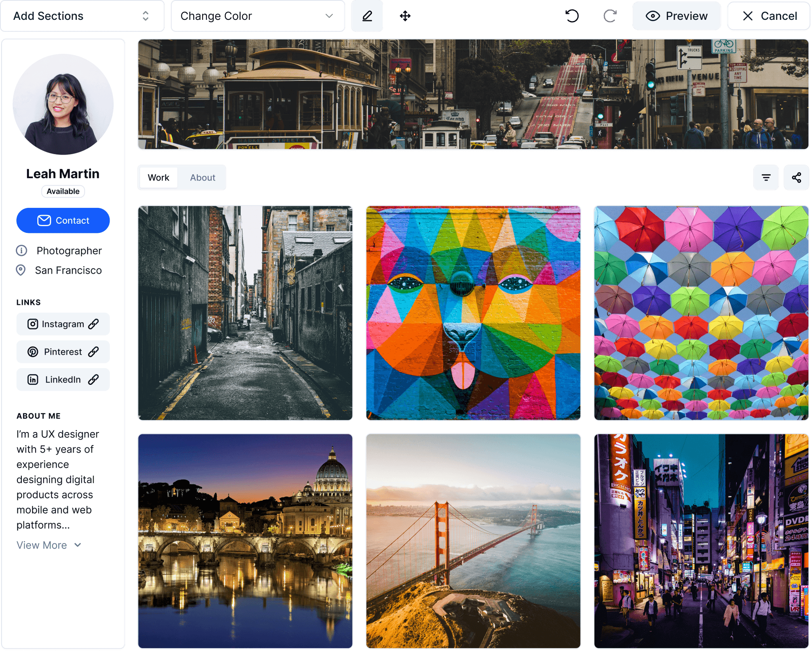Open the filter icon button
This screenshot has height=651, width=812.
[x=766, y=177]
